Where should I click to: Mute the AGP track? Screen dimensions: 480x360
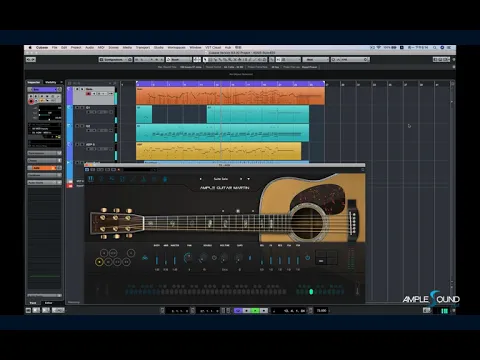click(x=77, y=144)
